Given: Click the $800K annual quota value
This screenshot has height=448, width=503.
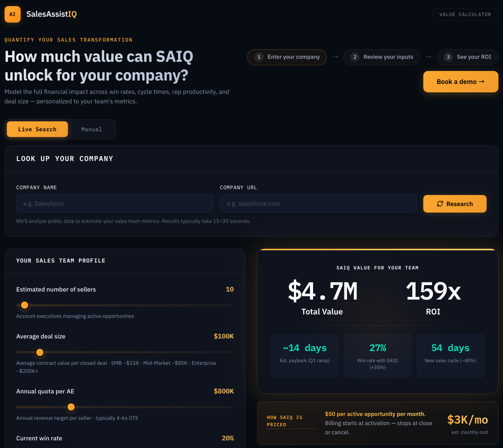Looking at the screenshot, I should pyautogui.click(x=224, y=391).
